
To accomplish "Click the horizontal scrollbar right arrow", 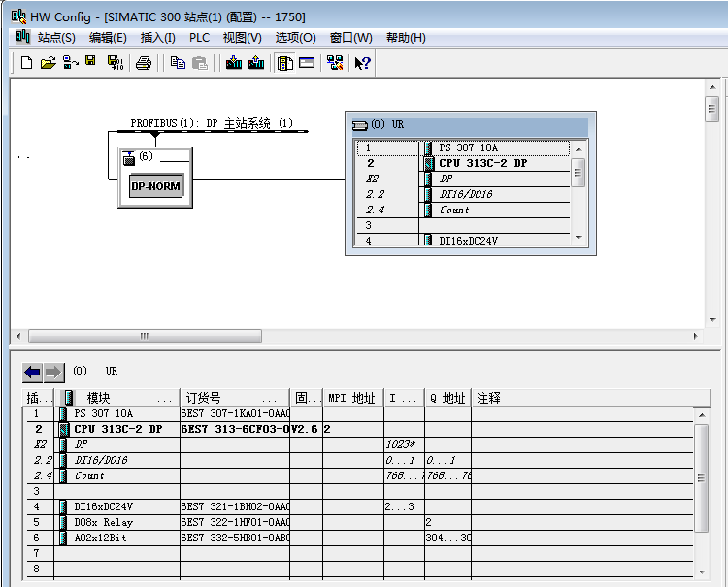I will click(694, 336).
